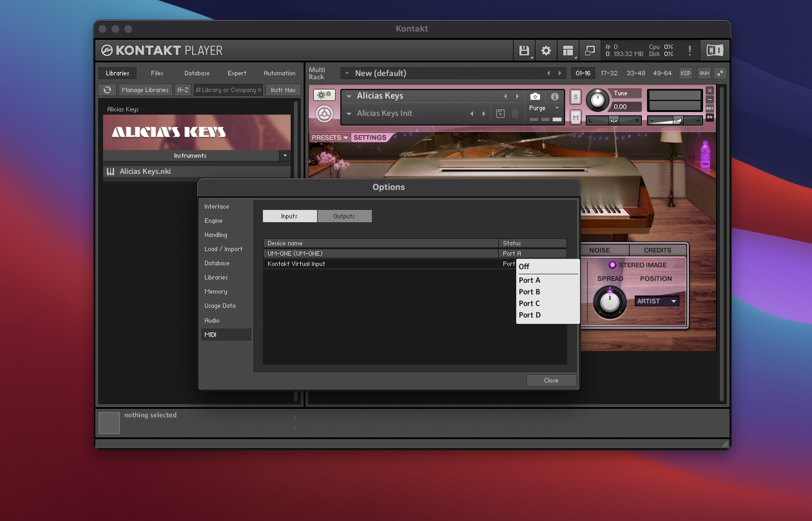This screenshot has width=812, height=521.
Task: Toggle the Solo S button
Action: pyautogui.click(x=576, y=97)
